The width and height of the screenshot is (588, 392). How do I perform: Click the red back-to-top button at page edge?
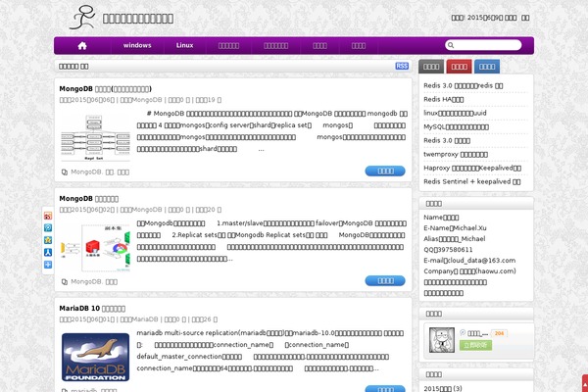click(x=585, y=384)
